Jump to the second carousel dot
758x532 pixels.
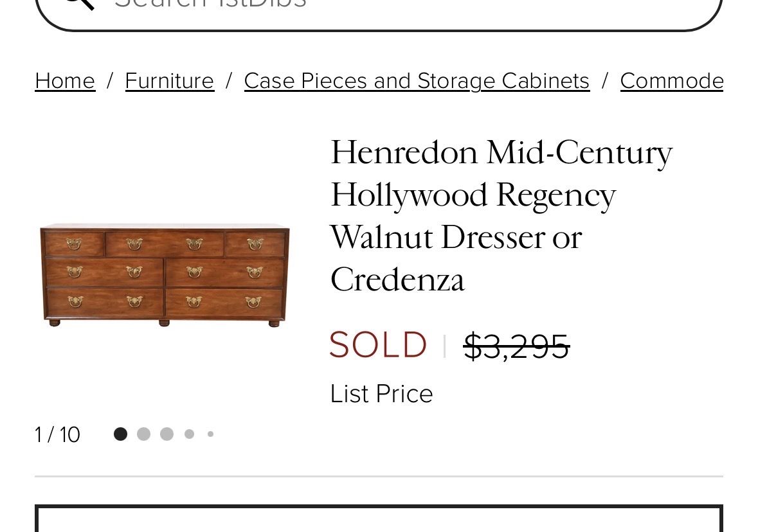pyautogui.click(x=143, y=434)
